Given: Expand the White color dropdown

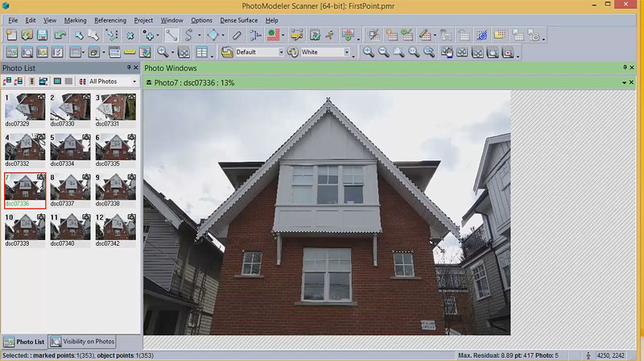Looking at the screenshot, I should [347, 52].
